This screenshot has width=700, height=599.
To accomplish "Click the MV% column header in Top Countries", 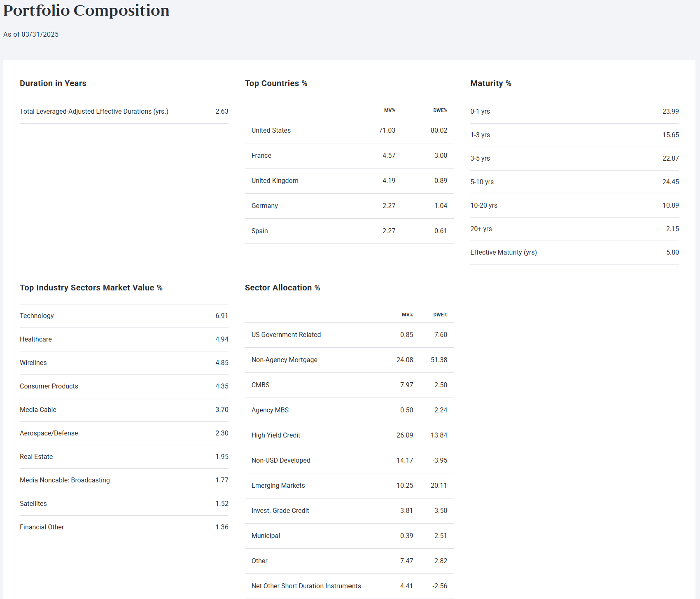I will [389, 110].
